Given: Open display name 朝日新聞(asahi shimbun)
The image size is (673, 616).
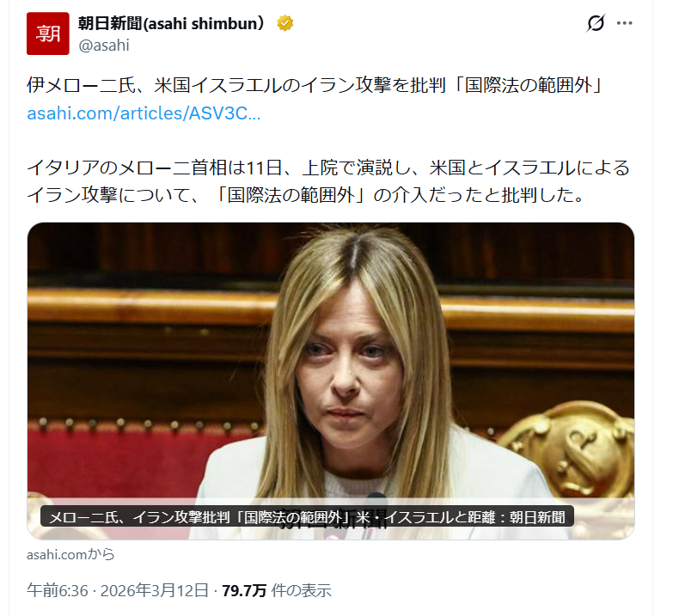Looking at the screenshot, I should tap(172, 23).
